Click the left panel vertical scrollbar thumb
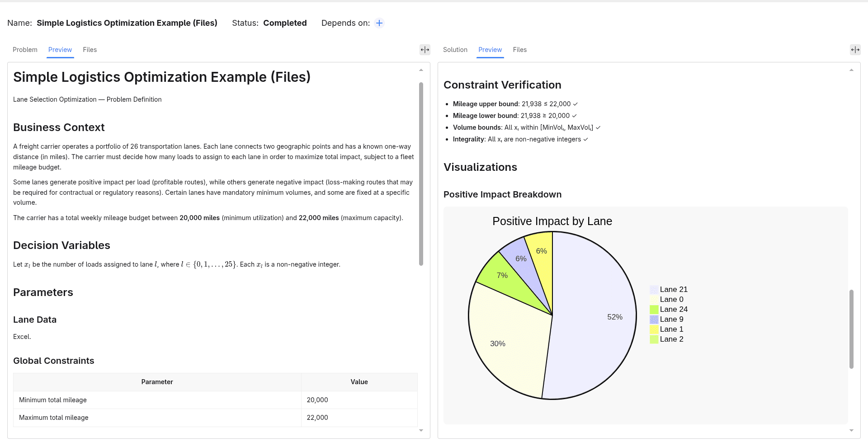 [x=421, y=174]
